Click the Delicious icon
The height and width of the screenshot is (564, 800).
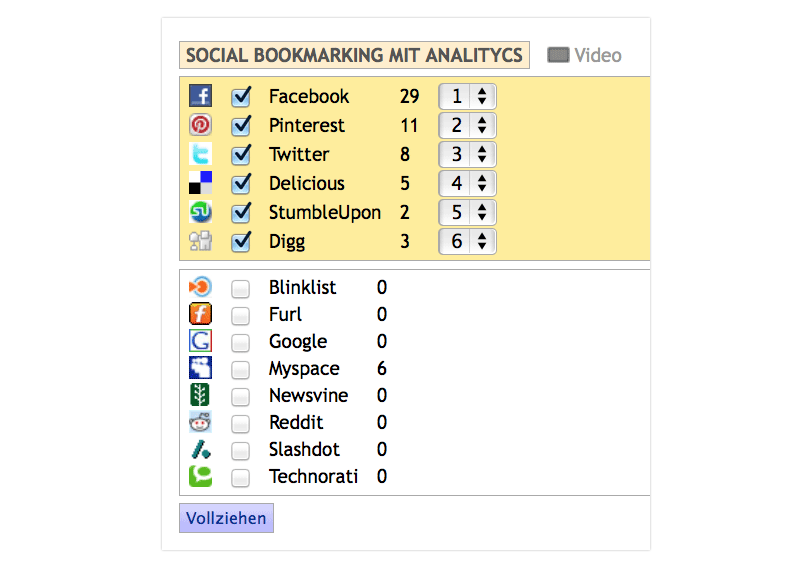[x=201, y=183]
